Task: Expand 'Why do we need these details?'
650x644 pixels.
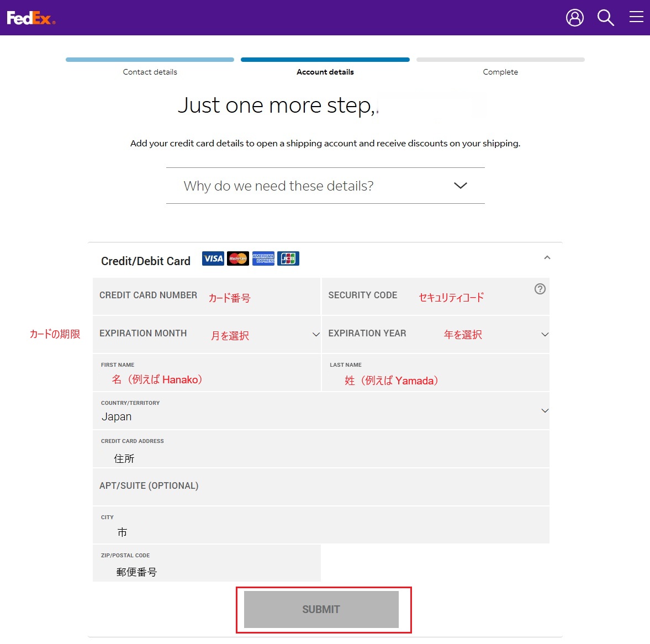Action: 325,186
